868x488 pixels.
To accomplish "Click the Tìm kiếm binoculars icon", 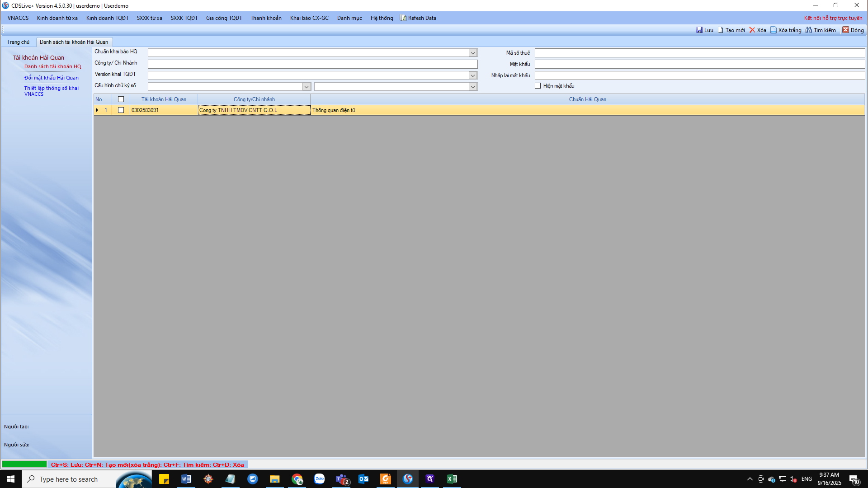I will pyautogui.click(x=809, y=30).
